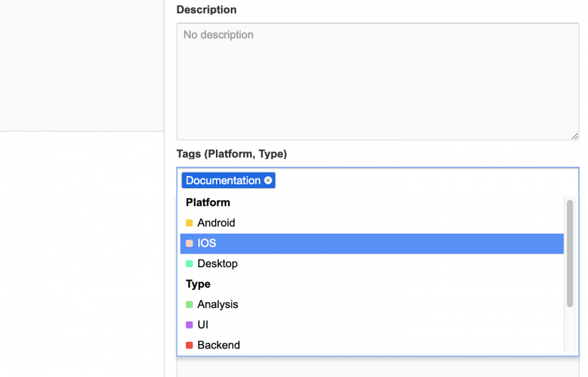The width and height of the screenshot is (588, 377).
Task: Click the pink color square beside IOS
Action: click(190, 243)
